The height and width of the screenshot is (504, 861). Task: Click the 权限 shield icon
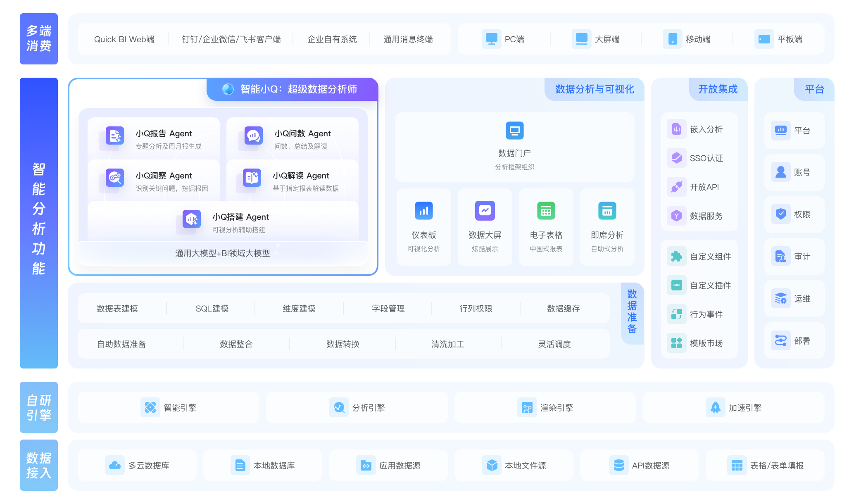click(780, 214)
